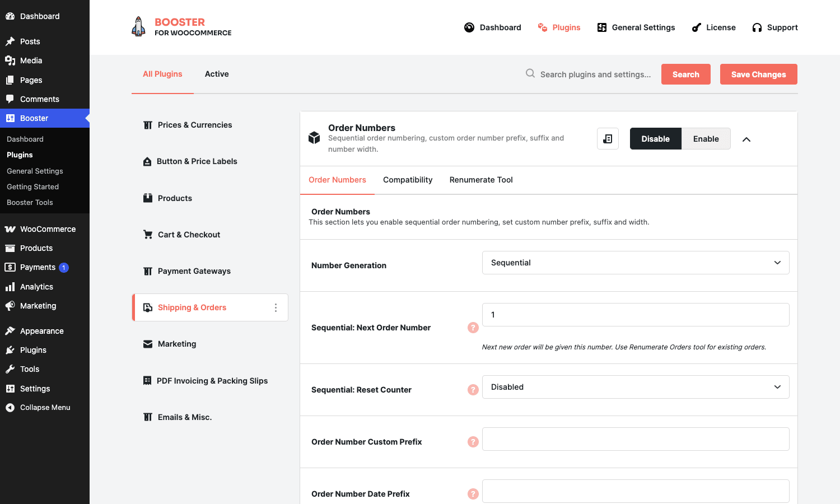
Task: Click Appearance brush icon in sidebar
Action: 10,331
